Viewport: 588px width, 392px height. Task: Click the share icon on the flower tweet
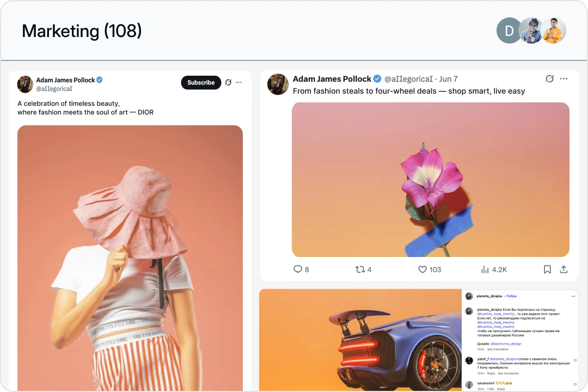coord(563,269)
